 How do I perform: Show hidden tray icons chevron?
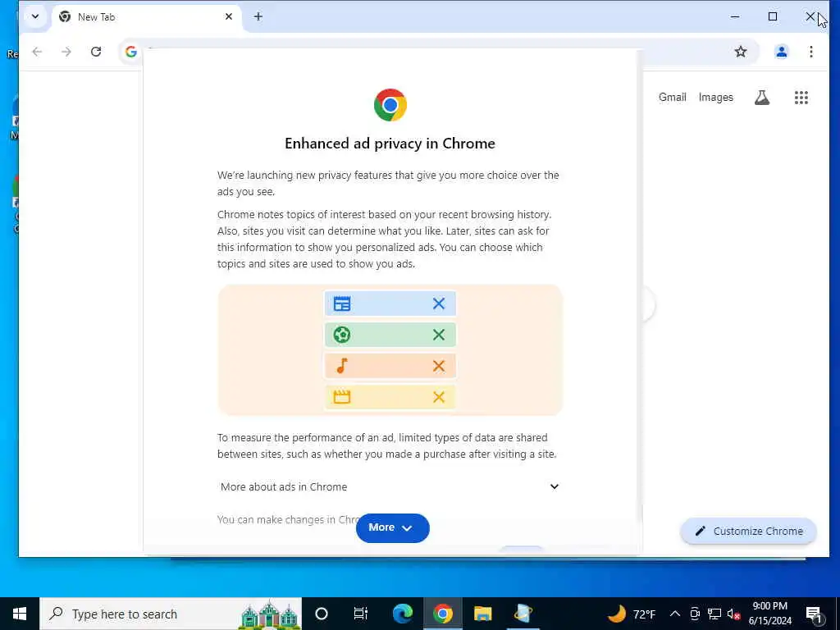tap(675, 614)
